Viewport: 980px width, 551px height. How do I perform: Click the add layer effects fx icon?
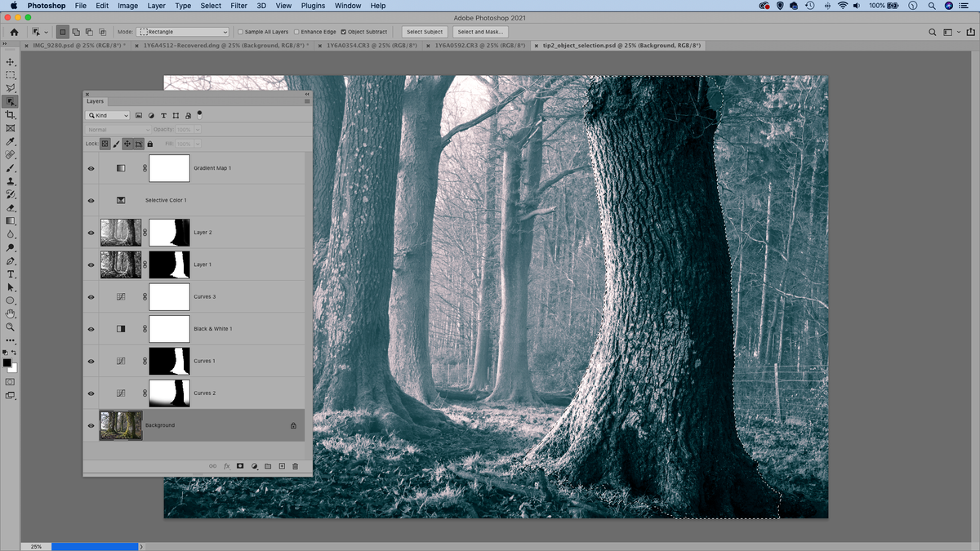tap(226, 465)
